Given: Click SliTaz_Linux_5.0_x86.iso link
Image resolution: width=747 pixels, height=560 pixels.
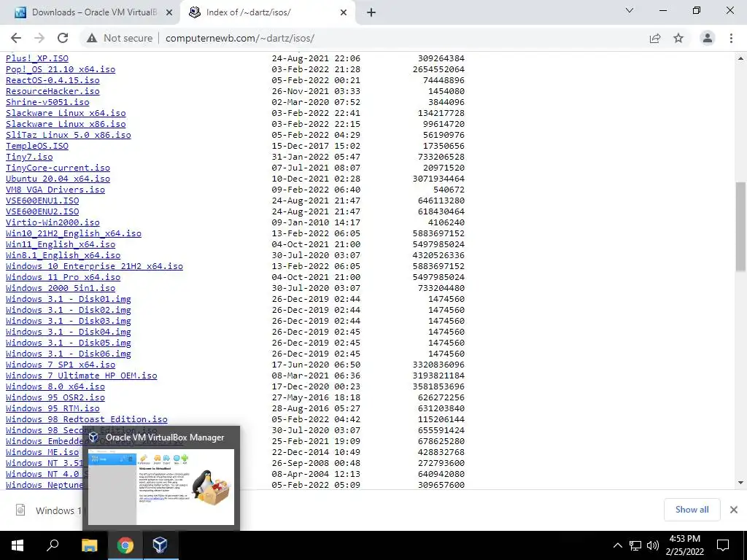Looking at the screenshot, I should pos(68,135).
